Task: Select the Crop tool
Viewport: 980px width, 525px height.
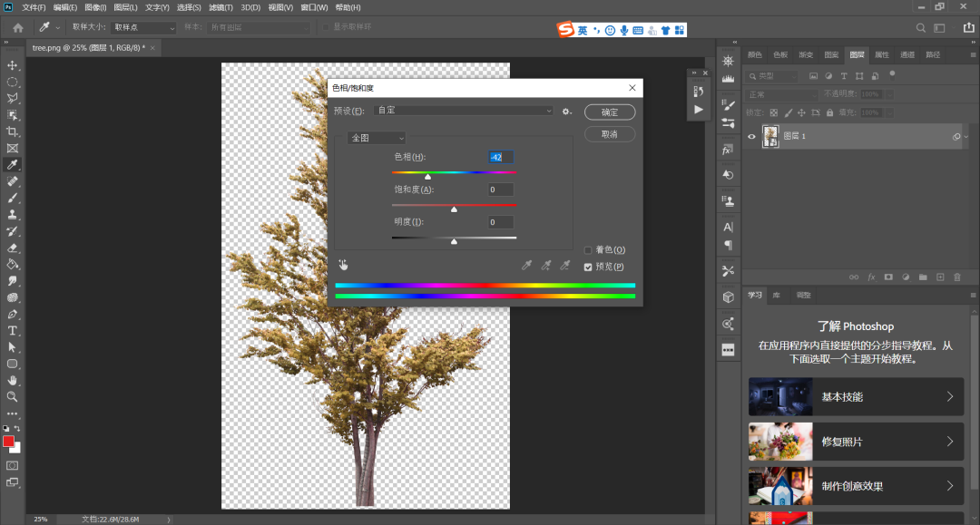Action: pyautogui.click(x=13, y=131)
